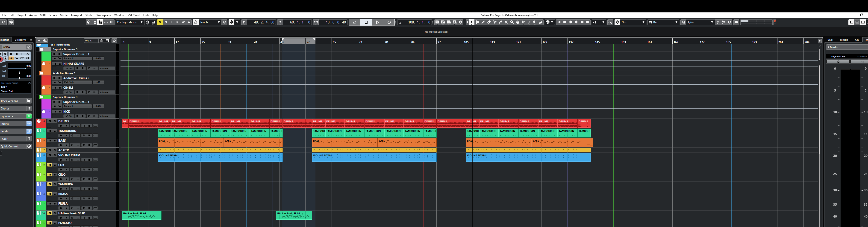Click the ruler at bar 113
Image resolution: width=868 pixels, height=227 pixels.
pyautogui.click(x=492, y=42)
